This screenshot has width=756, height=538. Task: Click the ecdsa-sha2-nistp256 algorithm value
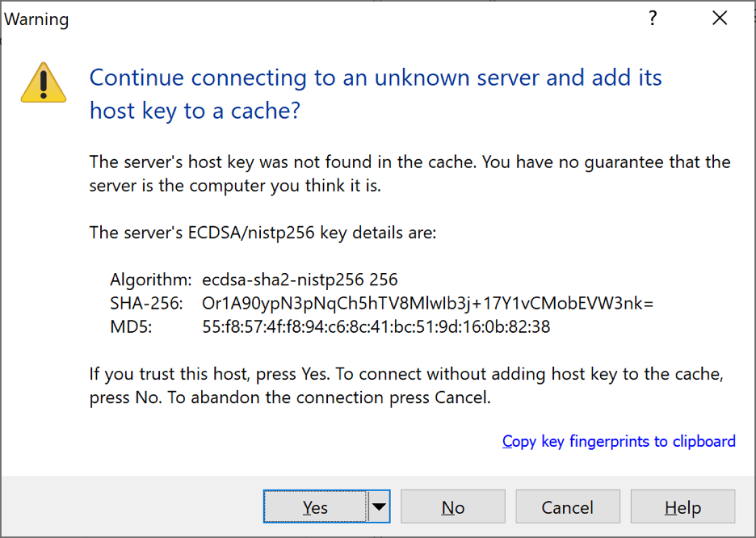(x=300, y=280)
